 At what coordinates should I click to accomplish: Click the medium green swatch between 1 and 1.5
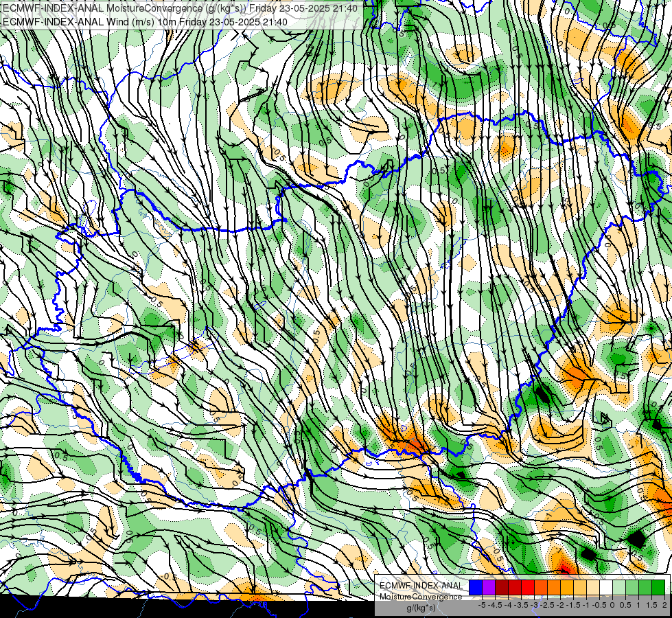(645, 588)
